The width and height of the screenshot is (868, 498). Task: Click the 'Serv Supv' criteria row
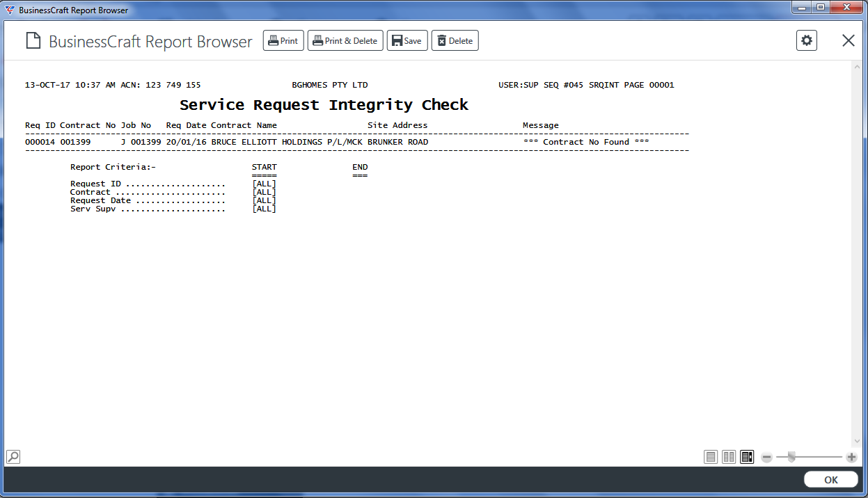(x=173, y=209)
